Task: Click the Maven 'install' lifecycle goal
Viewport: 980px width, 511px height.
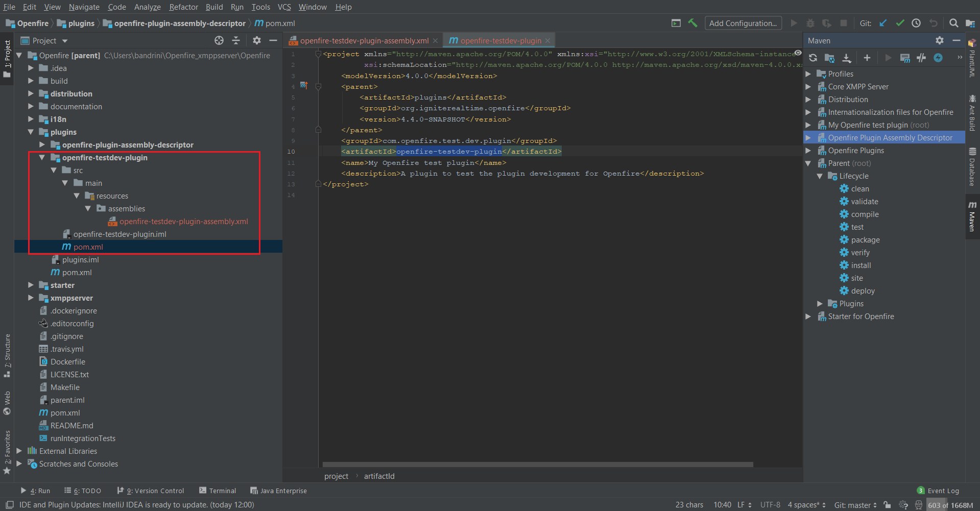Action: tap(861, 265)
